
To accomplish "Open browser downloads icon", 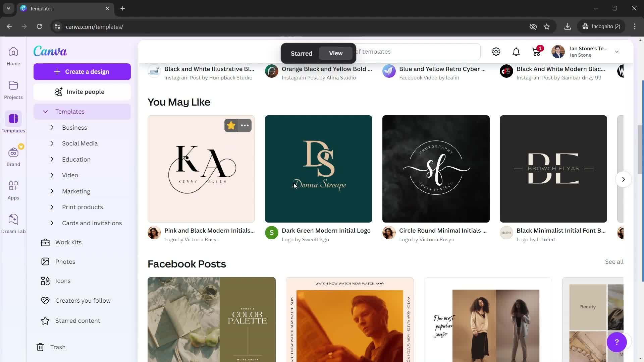I will coord(568,26).
